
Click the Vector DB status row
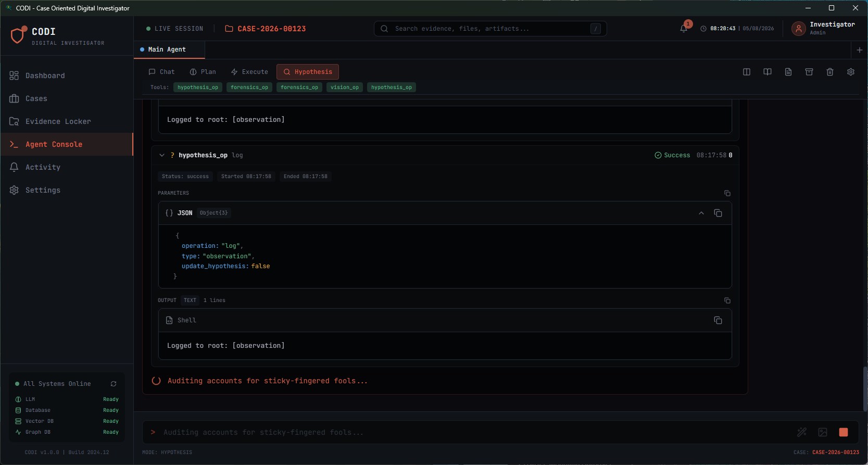[67, 421]
